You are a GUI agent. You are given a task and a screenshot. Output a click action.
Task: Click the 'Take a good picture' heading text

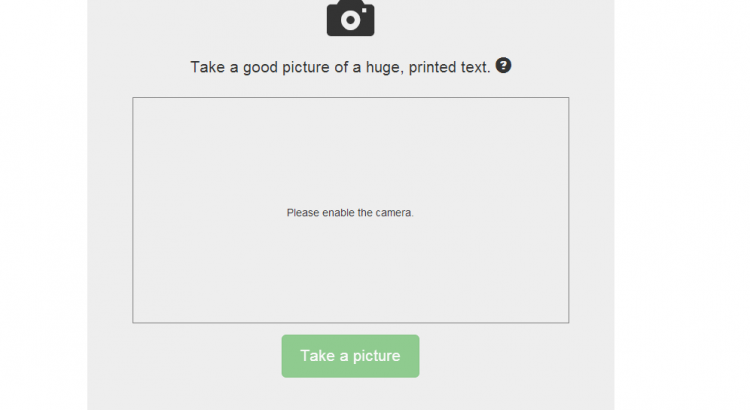[x=341, y=67]
